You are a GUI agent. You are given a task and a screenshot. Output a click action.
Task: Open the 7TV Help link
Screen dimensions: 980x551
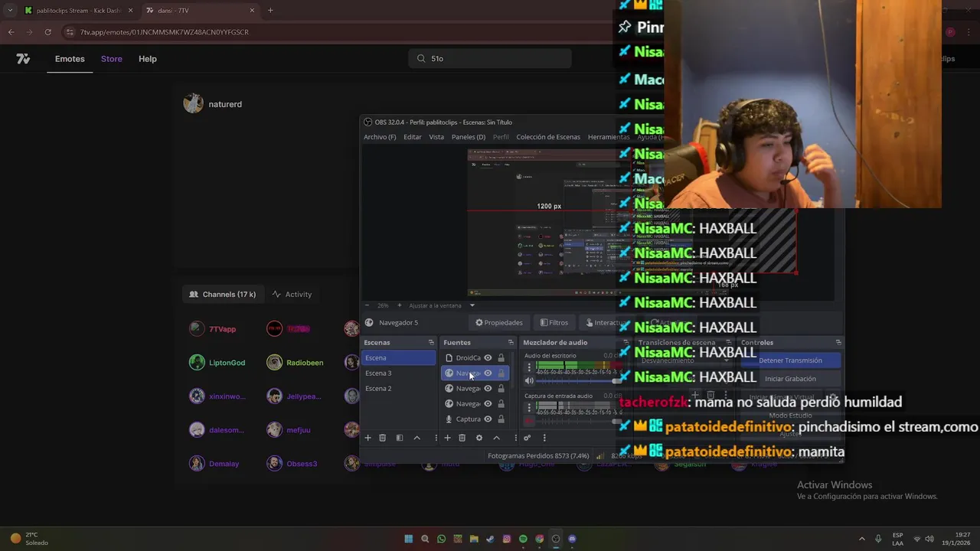(148, 59)
